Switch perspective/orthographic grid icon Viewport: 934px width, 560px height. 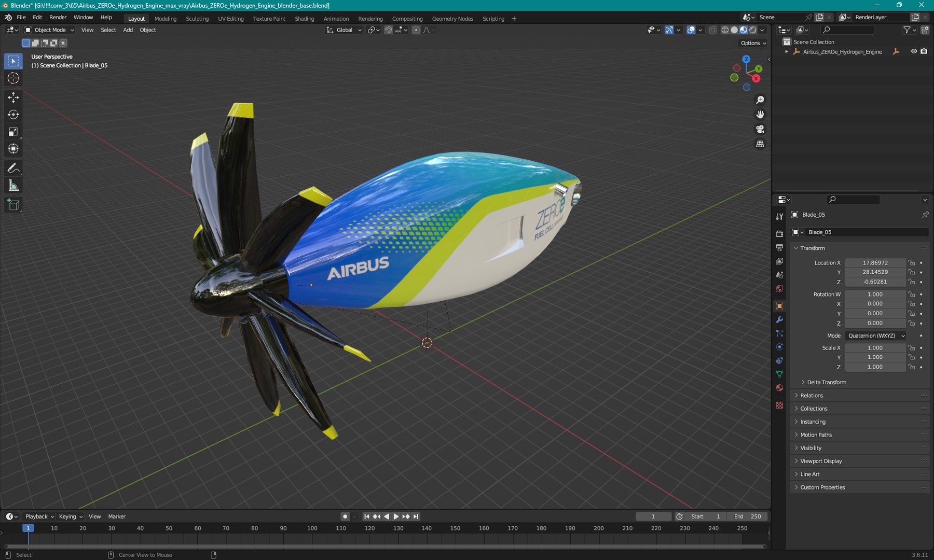(760, 144)
